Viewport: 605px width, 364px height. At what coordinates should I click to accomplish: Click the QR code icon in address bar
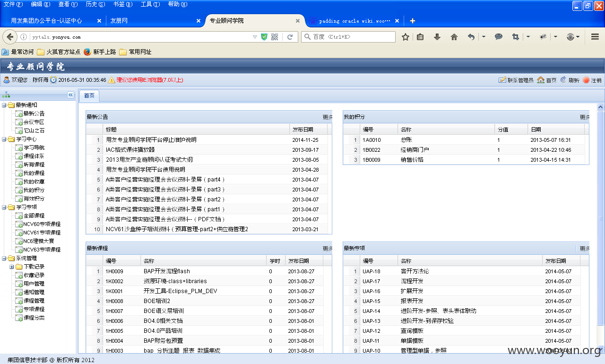275,37
